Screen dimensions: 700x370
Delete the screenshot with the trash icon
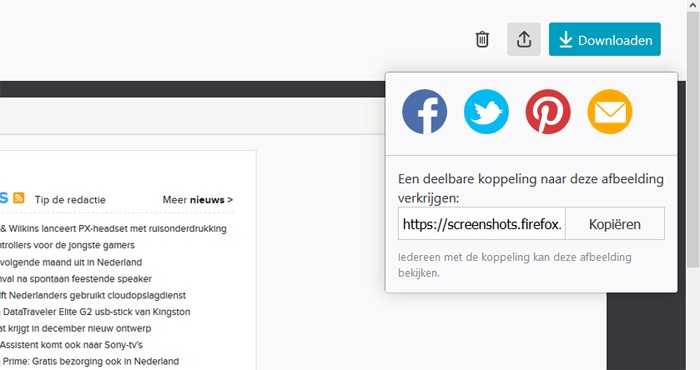[482, 39]
